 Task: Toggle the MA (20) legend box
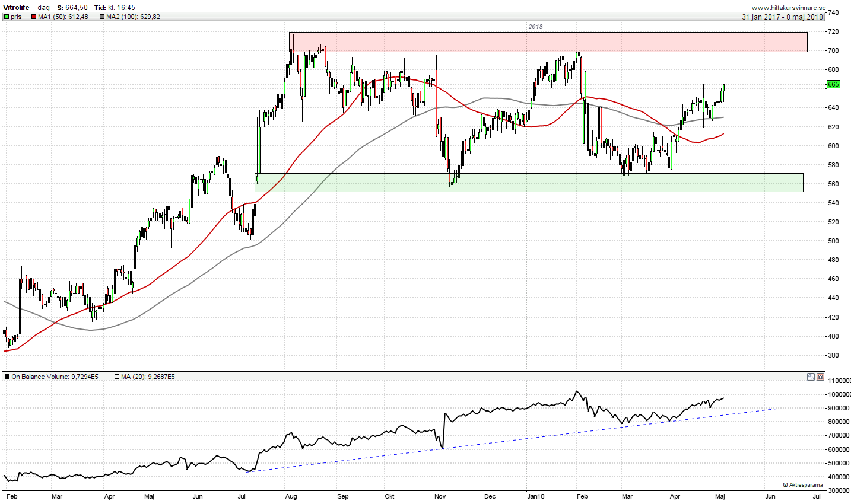tap(117, 377)
